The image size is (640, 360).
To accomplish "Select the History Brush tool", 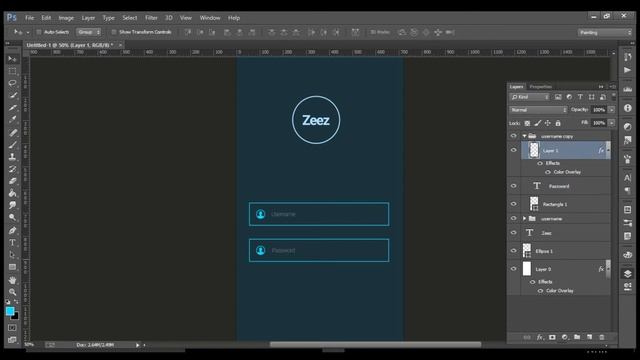I will (12, 169).
